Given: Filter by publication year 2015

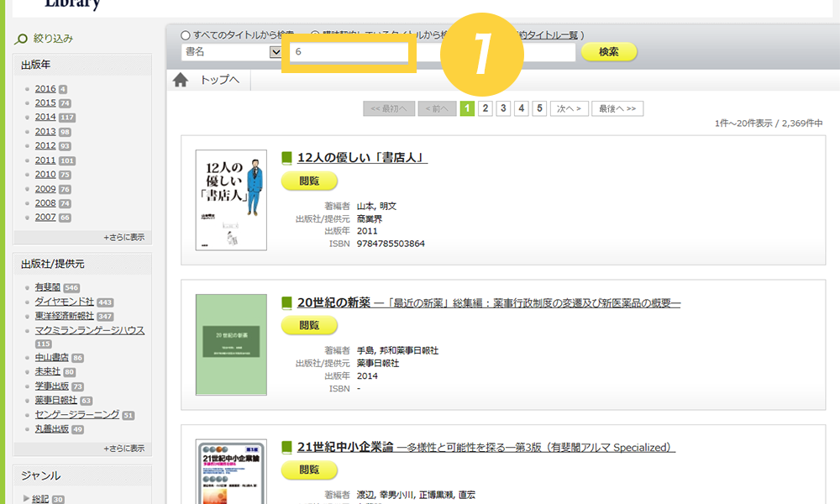Looking at the screenshot, I should click(45, 102).
